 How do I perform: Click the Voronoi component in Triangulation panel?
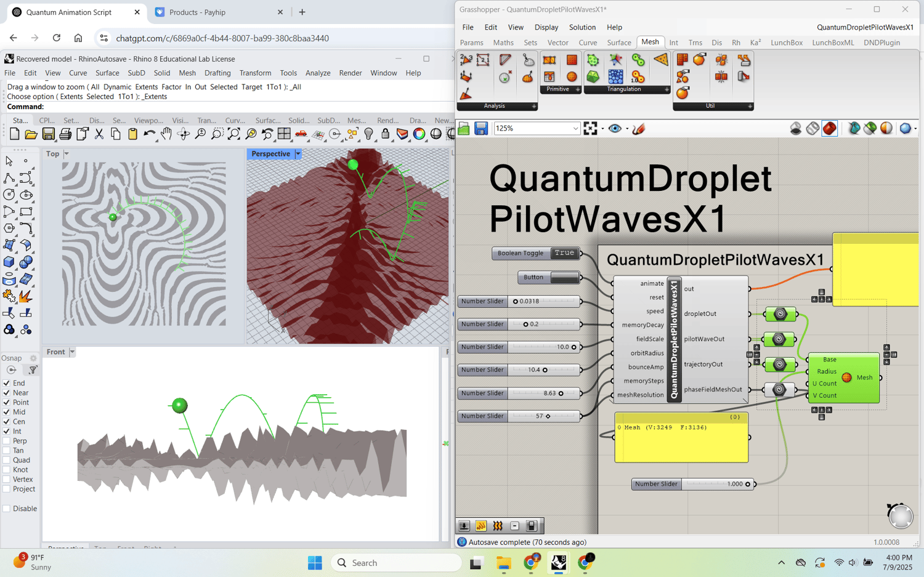(615, 76)
